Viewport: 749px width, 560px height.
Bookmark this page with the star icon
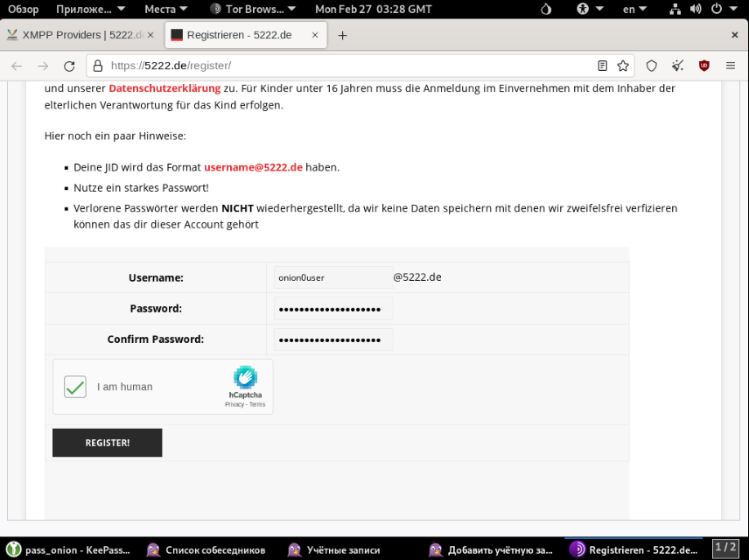point(623,66)
